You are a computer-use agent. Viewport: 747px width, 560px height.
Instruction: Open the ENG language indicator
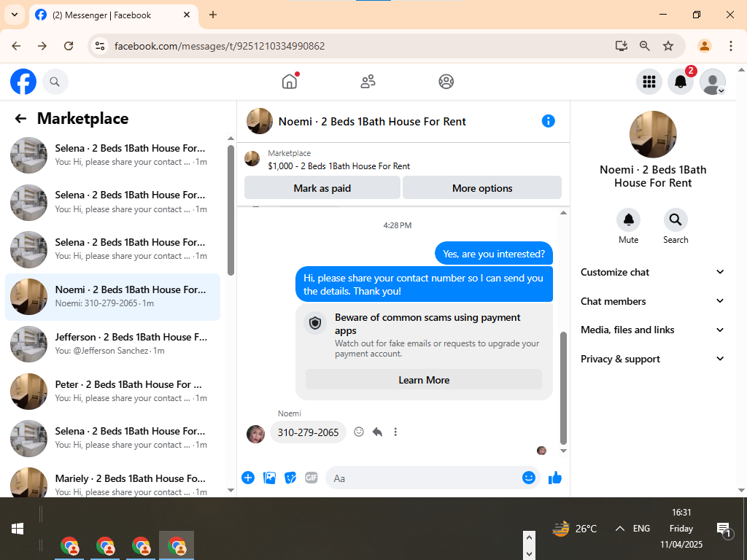641,528
